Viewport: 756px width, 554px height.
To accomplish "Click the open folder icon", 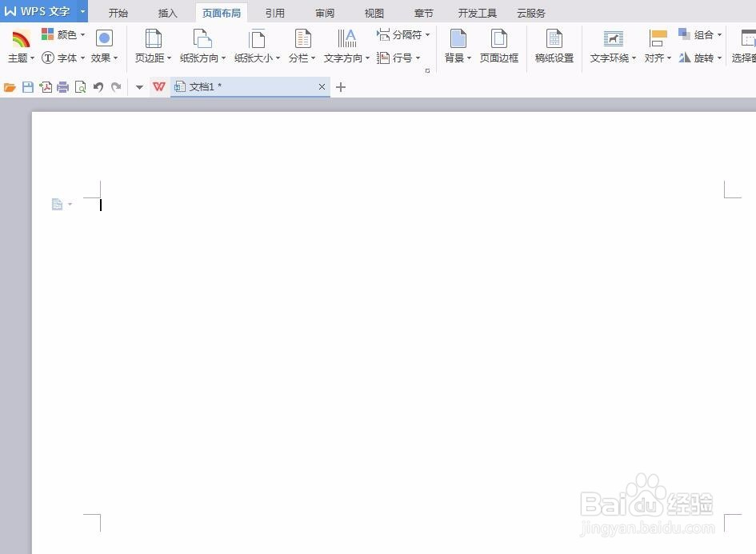I will coord(10,87).
